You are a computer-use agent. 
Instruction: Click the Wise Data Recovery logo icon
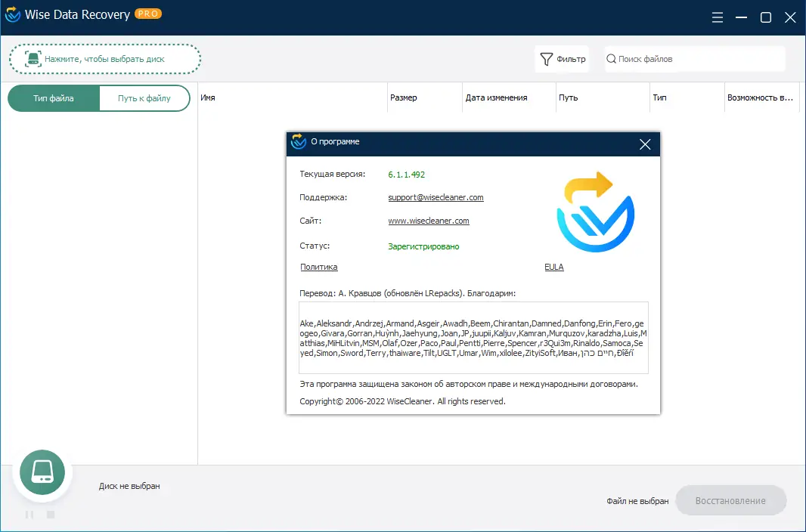coord(12,14)
